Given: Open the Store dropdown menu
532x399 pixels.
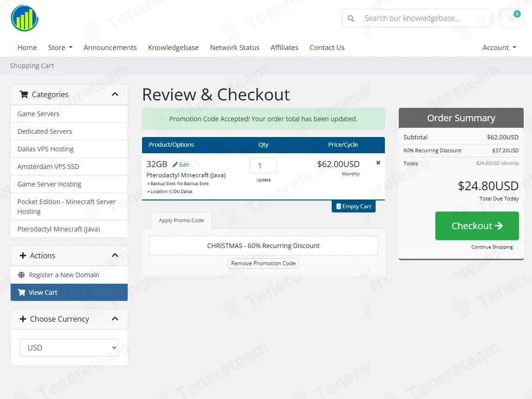Looking at the screenshot, I should (x=60, y=48).
